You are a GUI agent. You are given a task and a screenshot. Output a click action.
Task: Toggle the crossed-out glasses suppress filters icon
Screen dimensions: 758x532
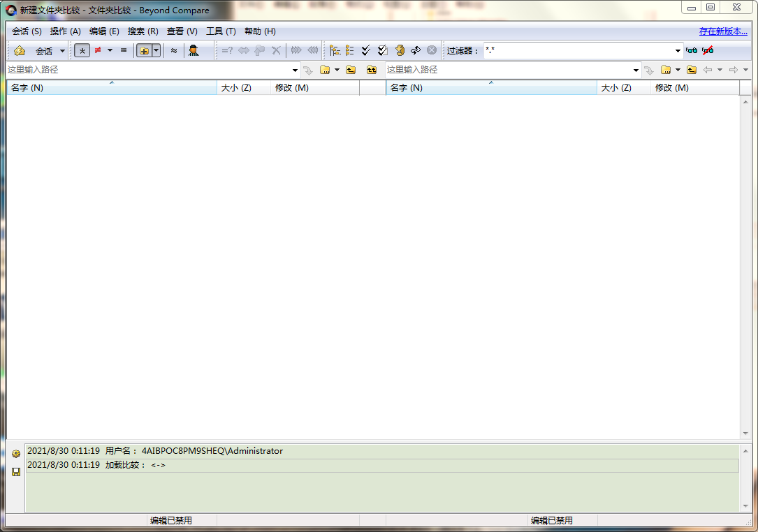708,50
